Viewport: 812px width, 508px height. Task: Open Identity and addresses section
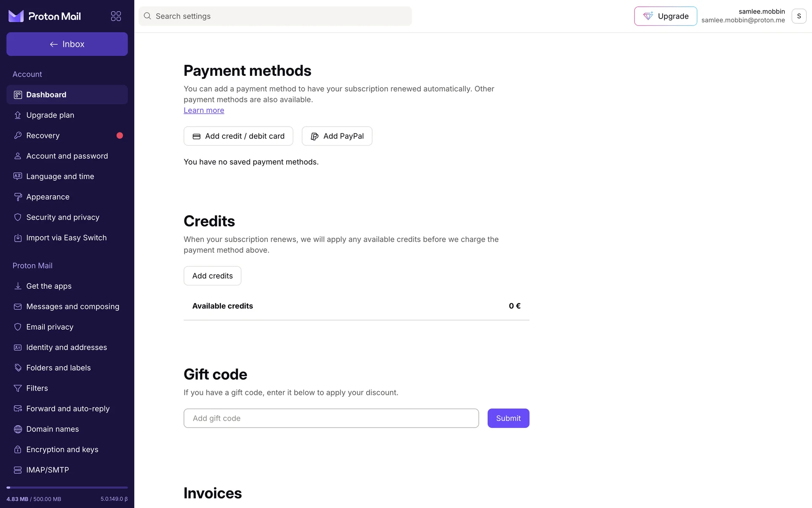tap(66, 348)
